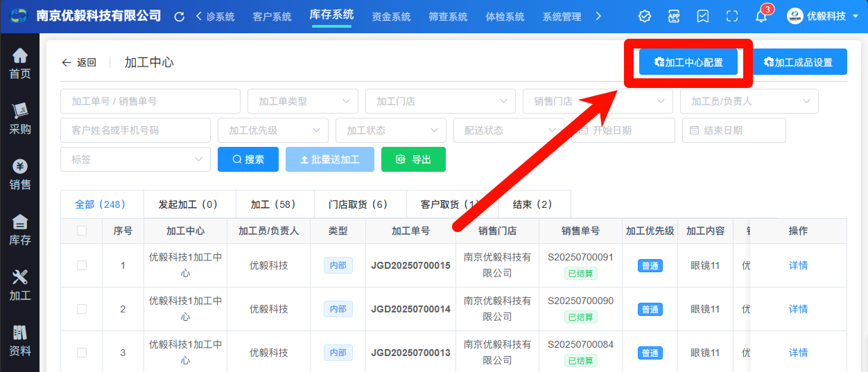The height and width of the screenshot is (372, 868).
Task: Go to 首页 home in sidebar
Action: point(19,63)
